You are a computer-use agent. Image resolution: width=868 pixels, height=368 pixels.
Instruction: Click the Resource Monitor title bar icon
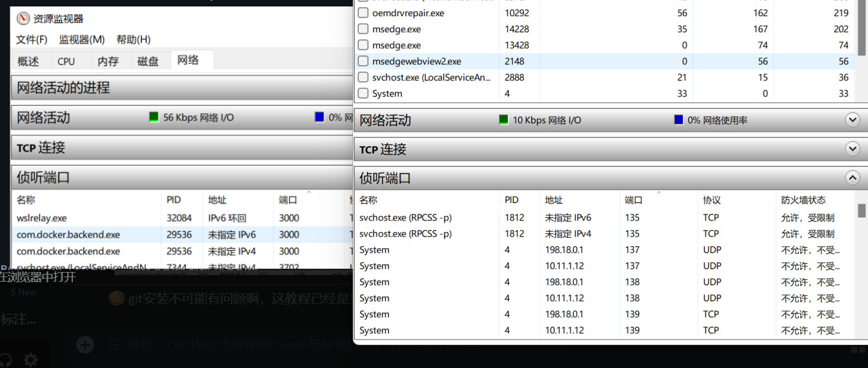tap(23, 18)
